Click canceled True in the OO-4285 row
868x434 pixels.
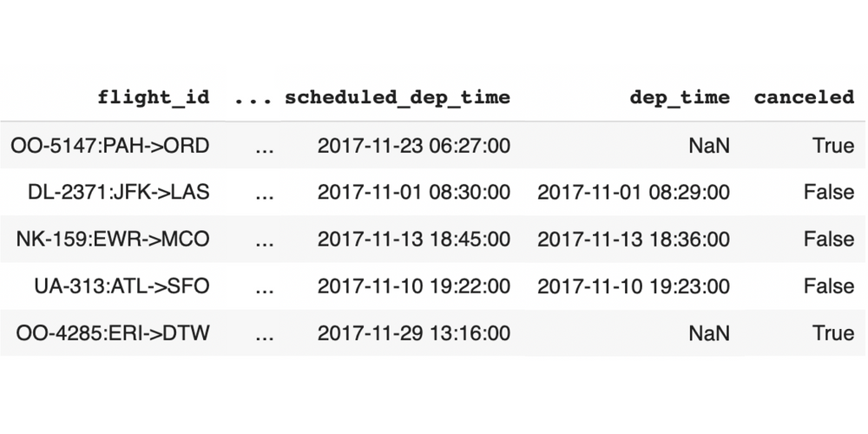(833, 332)
